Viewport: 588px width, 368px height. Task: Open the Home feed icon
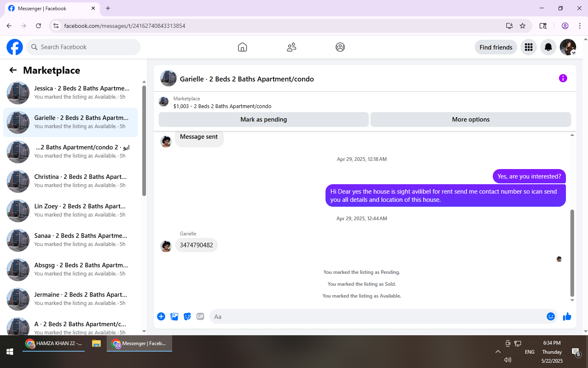[242, 47]
